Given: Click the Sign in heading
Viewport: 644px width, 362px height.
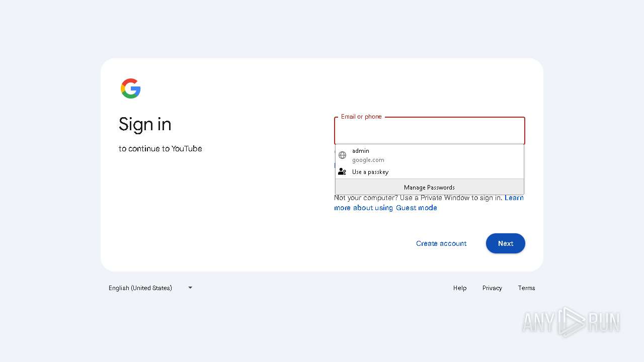Looking at the screenshot, I should click(145, 124).
